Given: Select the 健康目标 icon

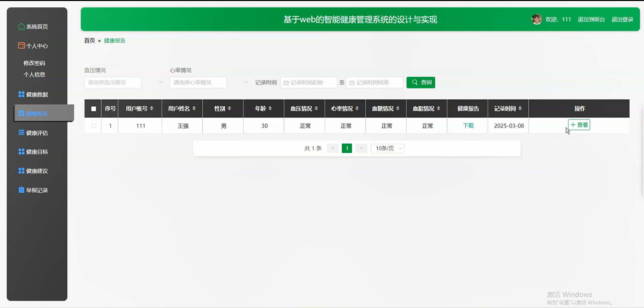Looking at the screenshot, I should [x=21, y=151].
